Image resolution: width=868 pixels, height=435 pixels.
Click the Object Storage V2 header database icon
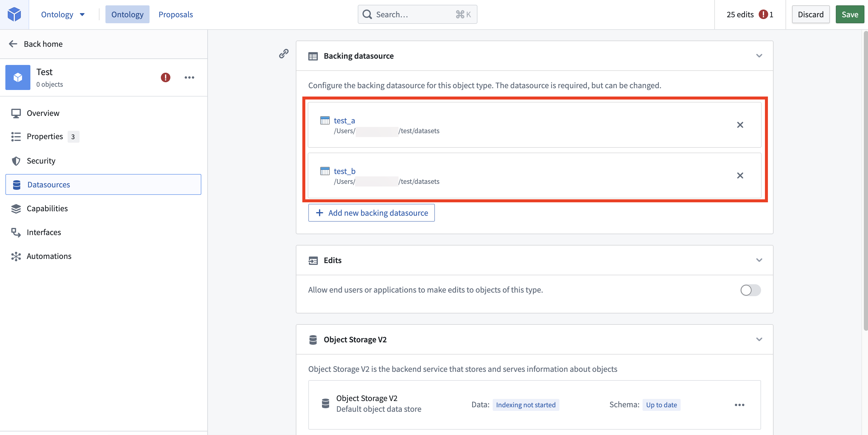point(313,340)
